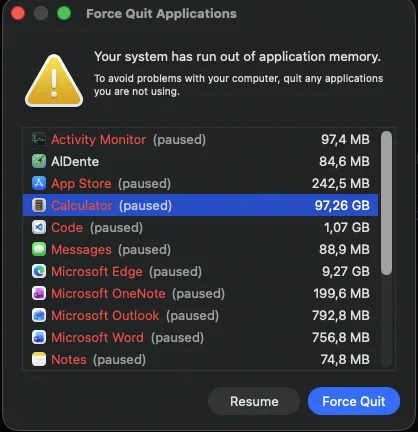The width and height of the screenshot is (418, 432).
Task: Click the application list scrollbar thumb
Action: click(x=386, y=203)
